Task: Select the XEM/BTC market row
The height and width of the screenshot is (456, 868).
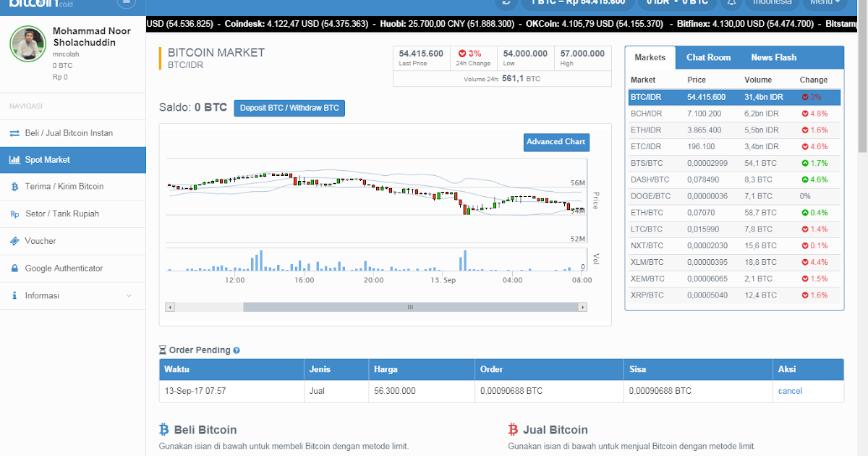Action: click(x=735, y=279)
